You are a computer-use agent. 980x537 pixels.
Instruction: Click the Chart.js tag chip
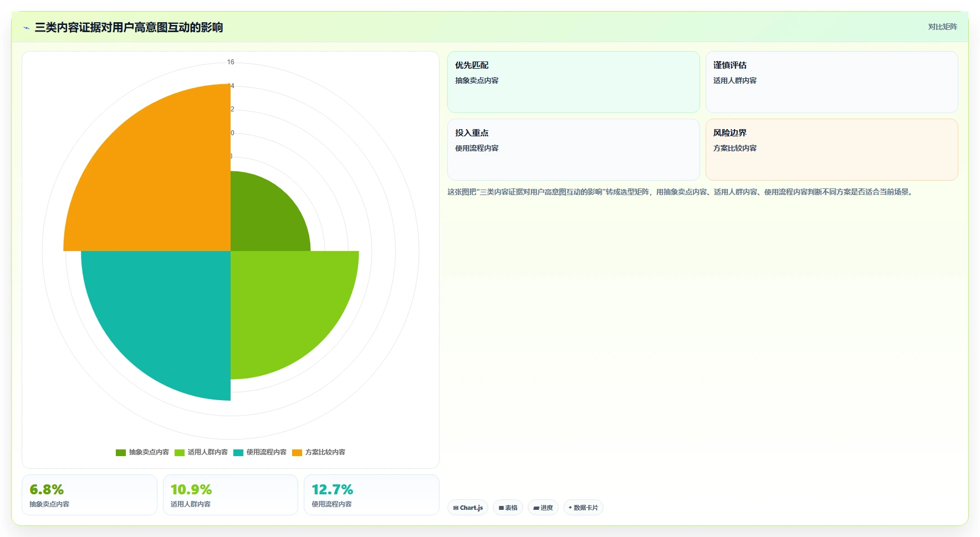[x=468, y=508]
